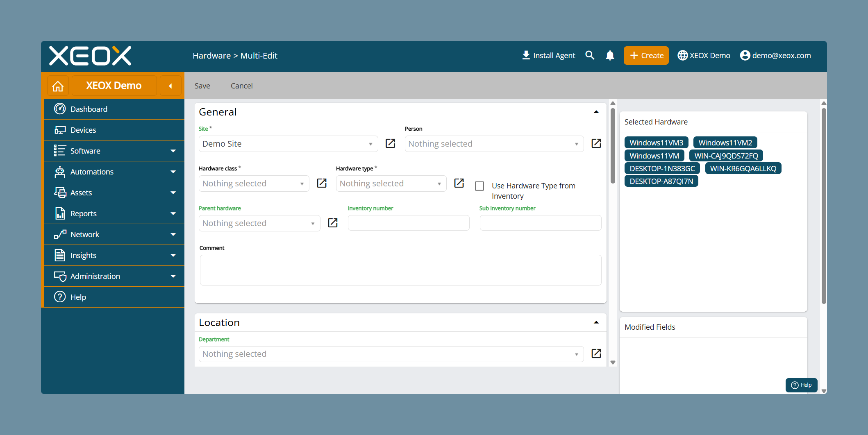Viewport: 868px width, 435px height.
Task: Open the Parent hardware dropdown
Action: click(x=259, y=223)
